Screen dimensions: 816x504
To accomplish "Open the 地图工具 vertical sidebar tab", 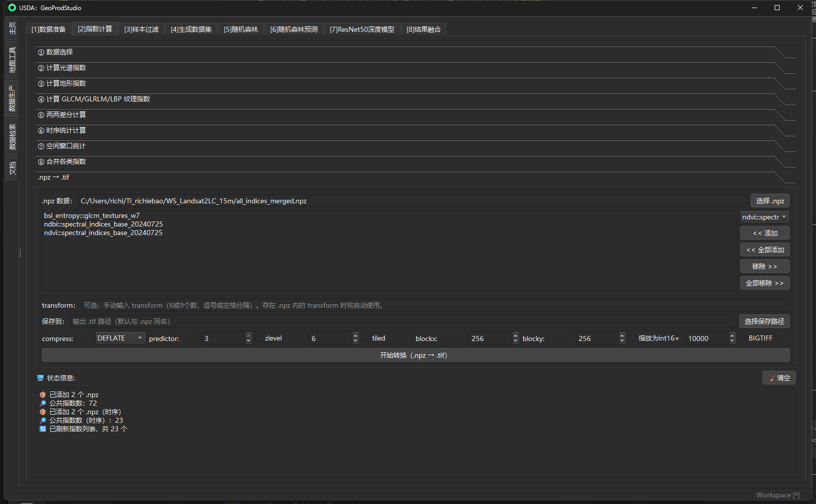I will pos(12,60).
